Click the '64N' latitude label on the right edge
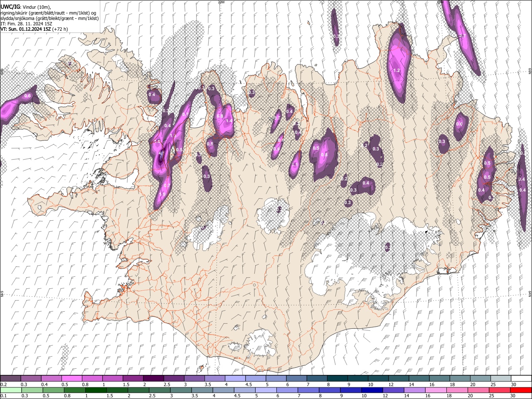 [x=530, y=294]
